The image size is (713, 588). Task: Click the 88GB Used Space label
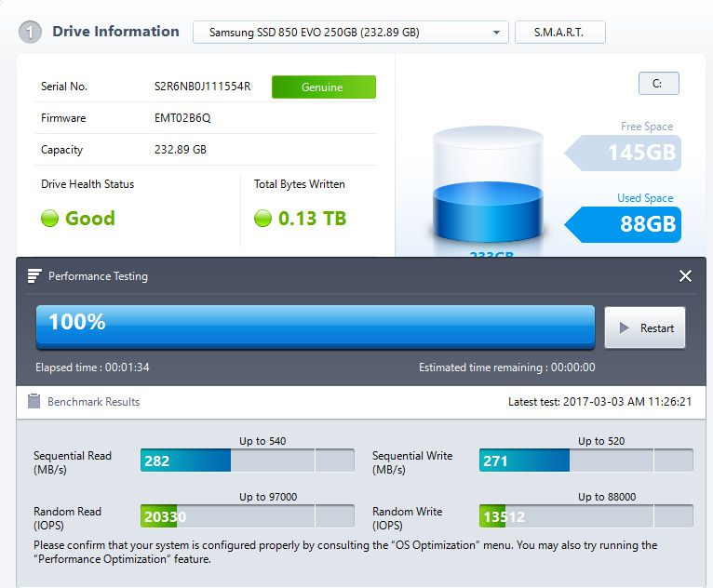[x=623, y=224]
